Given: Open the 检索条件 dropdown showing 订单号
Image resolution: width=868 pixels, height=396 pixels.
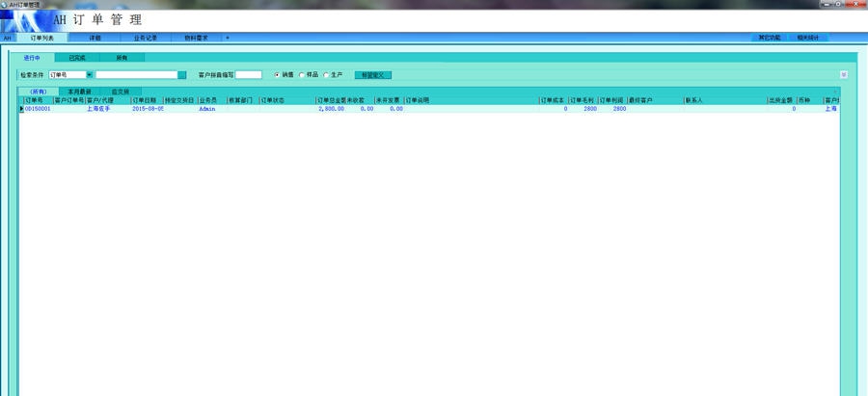Looking at the screenshot, I should coord(90,74).
